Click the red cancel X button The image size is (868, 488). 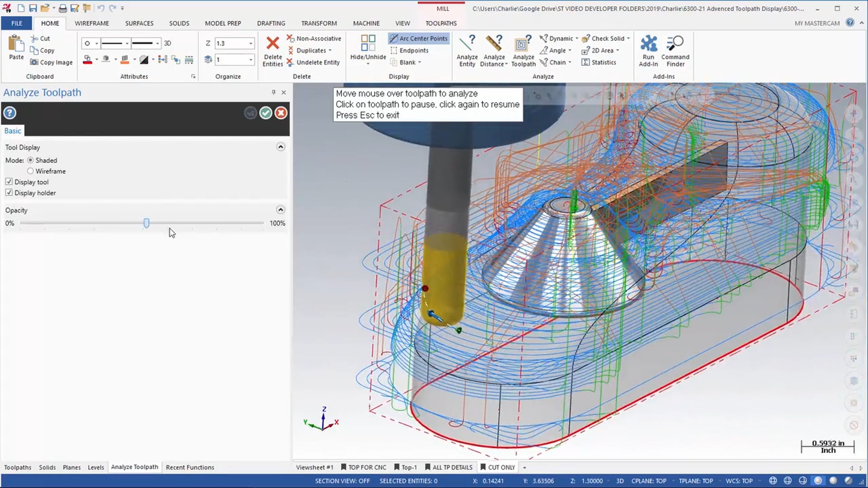click(x=281, y=113)
